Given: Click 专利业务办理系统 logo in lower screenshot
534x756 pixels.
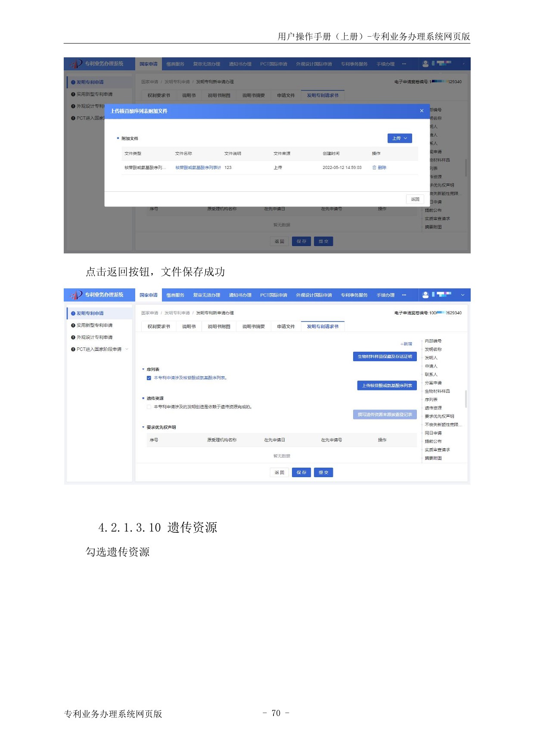Looking at the screenshot, I should tap(98, 295).
